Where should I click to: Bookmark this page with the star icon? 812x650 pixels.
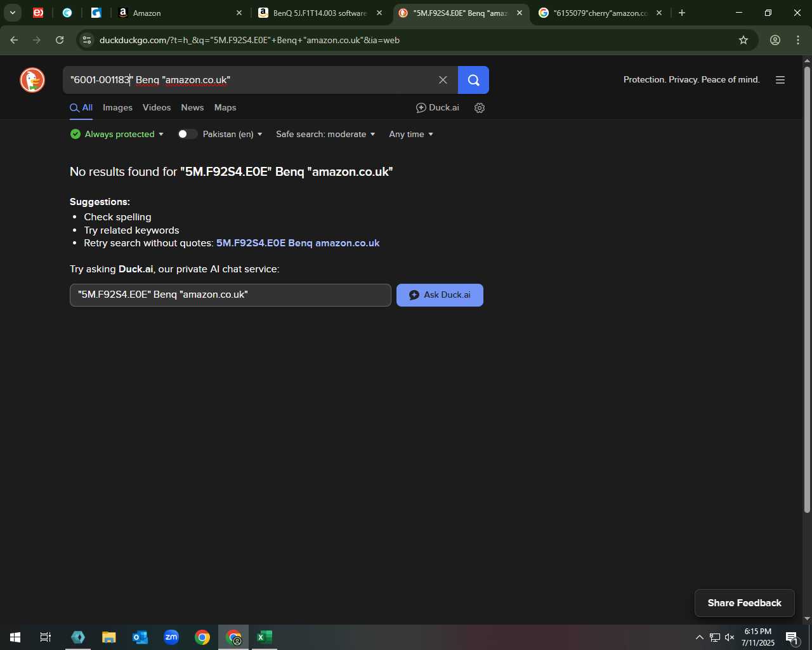(x=743, y=40)
